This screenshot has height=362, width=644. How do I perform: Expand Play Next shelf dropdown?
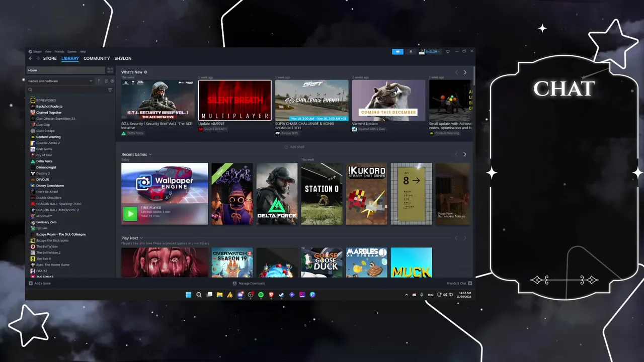pos(141,238)
